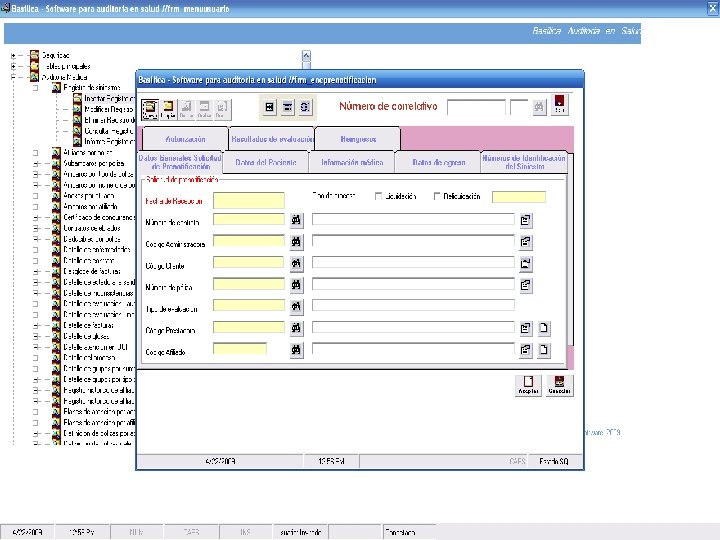Search Código Administradora with the binoculars icon

click(x=297, y=242)
